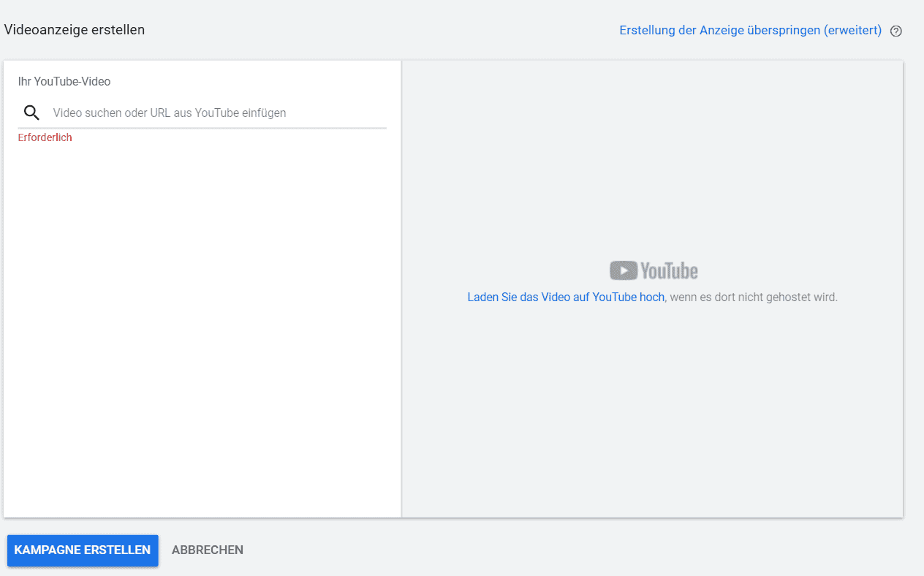924x576 pixels.
Task: Click the gray text about video not hosted
Action: (x=753, y=298)
